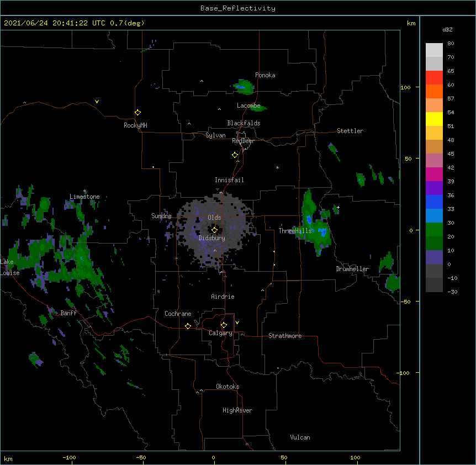Click the Lacombe city label
Screen dimensions: 476x465
tap(248, 105)
